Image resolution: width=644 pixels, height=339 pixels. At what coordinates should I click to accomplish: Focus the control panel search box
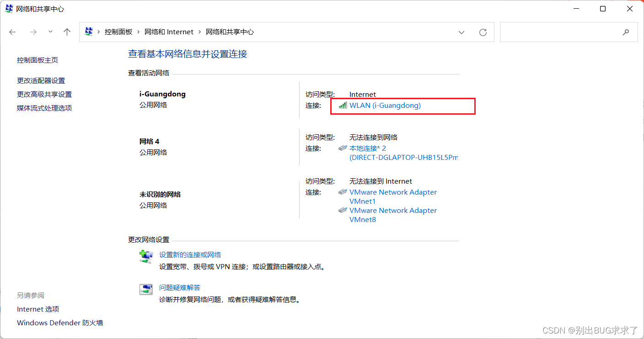coord(569,32)
